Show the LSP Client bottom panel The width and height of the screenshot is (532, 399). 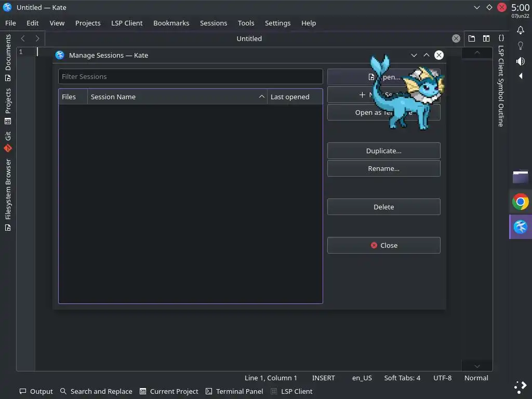(x=292, y=391)
